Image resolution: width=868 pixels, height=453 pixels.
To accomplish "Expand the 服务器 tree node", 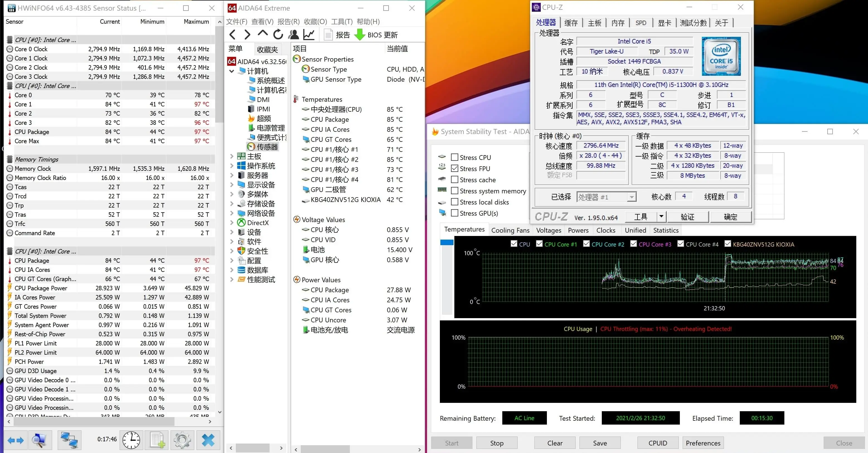I will (232, 175).
